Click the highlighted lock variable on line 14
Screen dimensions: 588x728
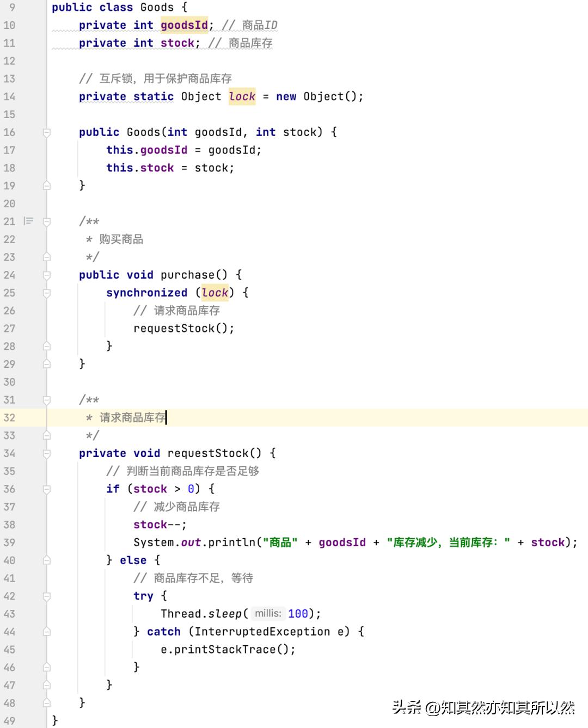(x=242, y=96)
